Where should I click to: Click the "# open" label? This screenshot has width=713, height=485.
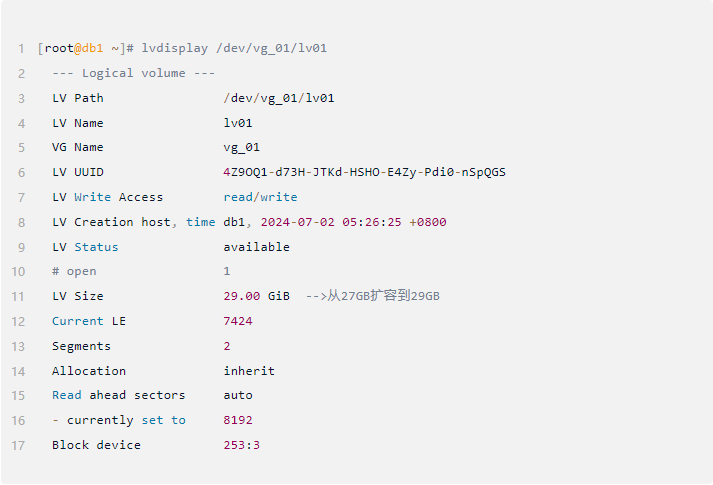tap(74, 271)
